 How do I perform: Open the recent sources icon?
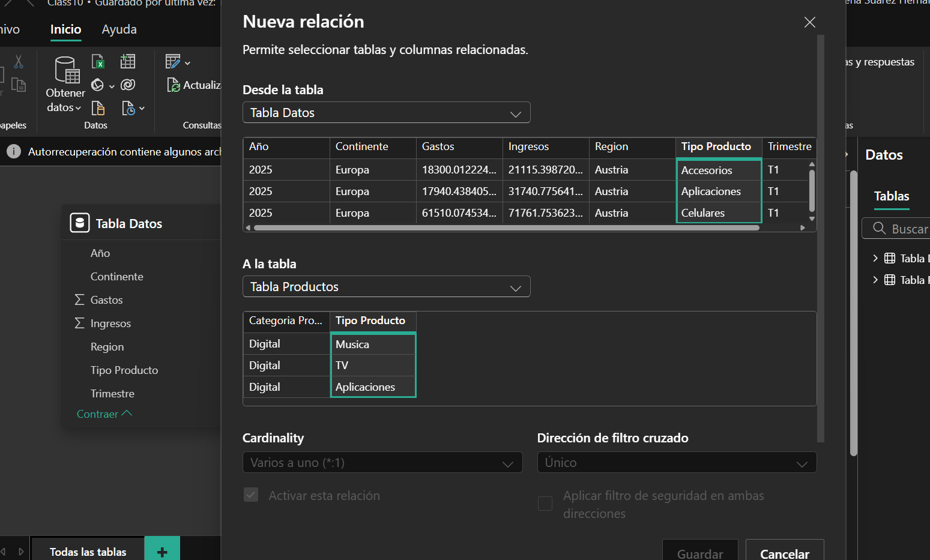click(129, 108)
